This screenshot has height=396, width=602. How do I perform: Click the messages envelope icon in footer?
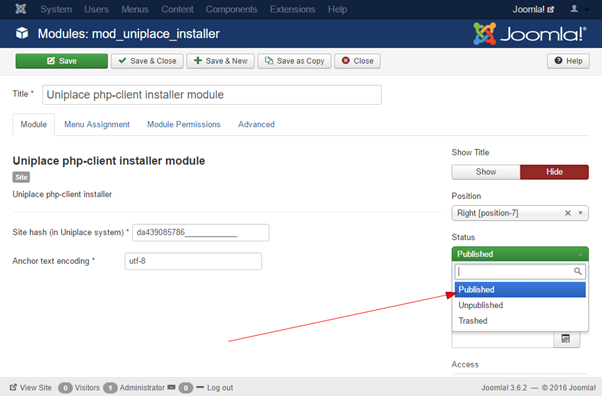click(x=172, y=387)
